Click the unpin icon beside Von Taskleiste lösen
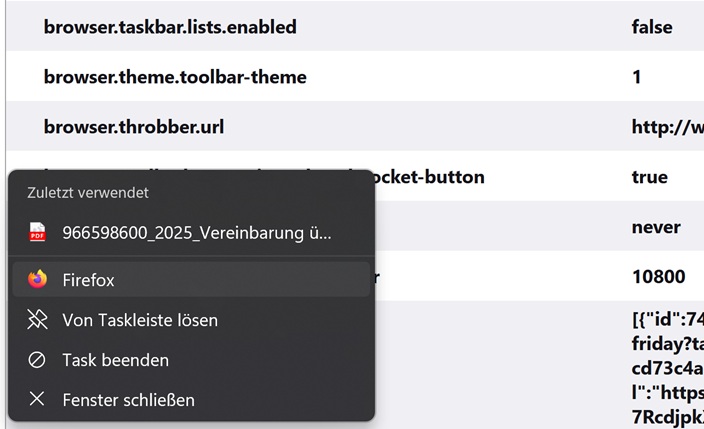 [37, 320]
